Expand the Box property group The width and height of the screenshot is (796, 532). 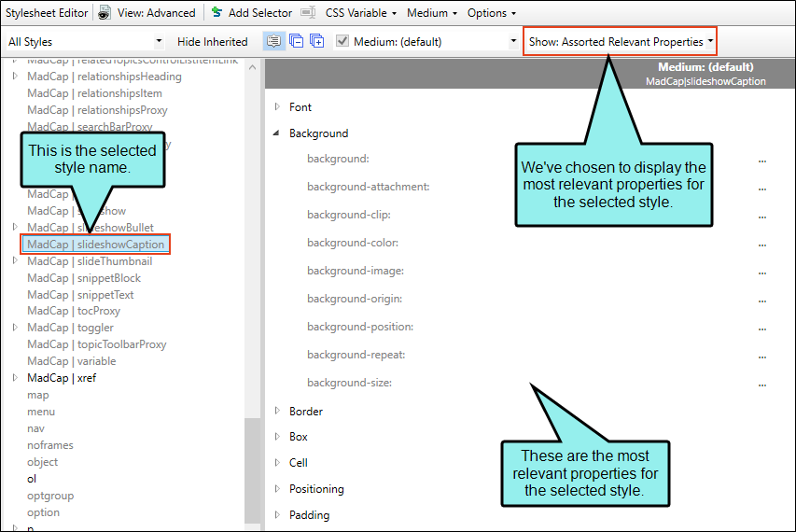pos(277,437)
